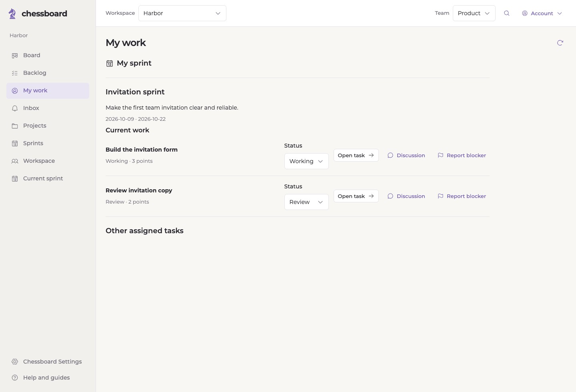Click the chessboard knight logo icon

tap(12, 14)
